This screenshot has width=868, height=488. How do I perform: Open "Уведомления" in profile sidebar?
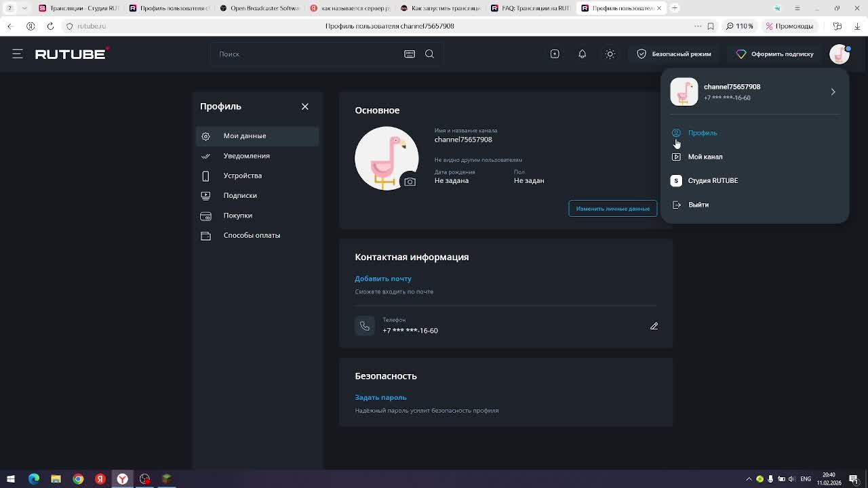(258, 156)
